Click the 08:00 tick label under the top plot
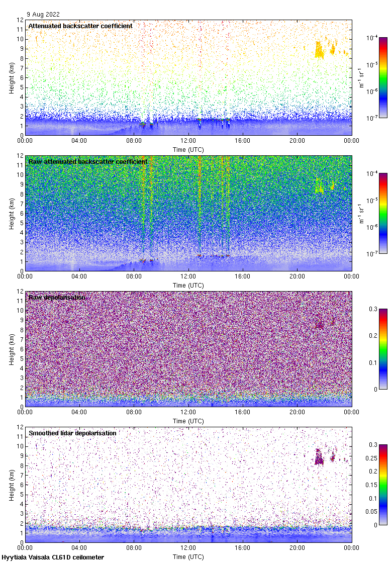392x563 pixels. [134, 141]
